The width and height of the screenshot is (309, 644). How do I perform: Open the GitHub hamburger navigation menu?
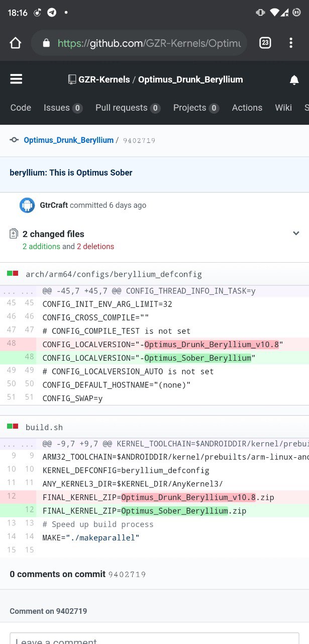pyautogui.click(x=16, y=79)
